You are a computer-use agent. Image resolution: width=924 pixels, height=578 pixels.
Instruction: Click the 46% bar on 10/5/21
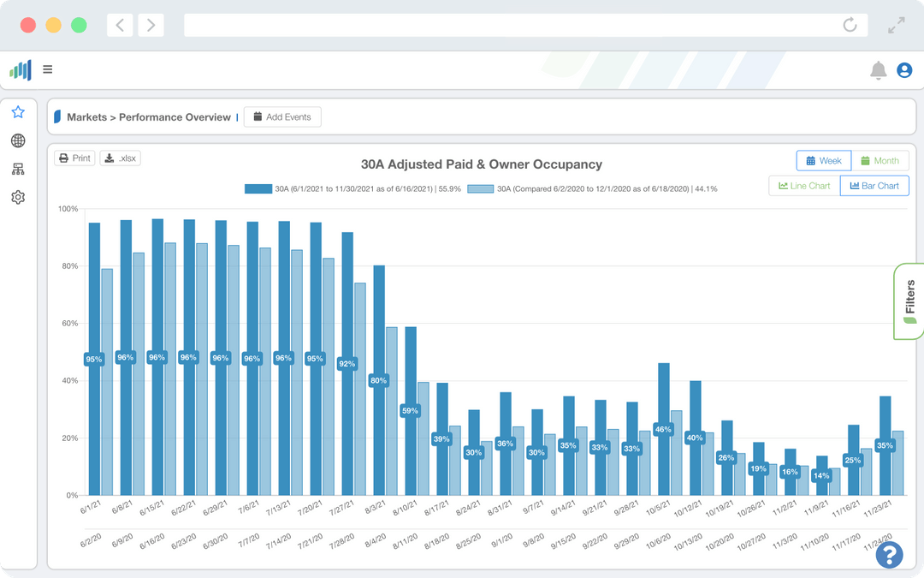[x=663, y=428]
